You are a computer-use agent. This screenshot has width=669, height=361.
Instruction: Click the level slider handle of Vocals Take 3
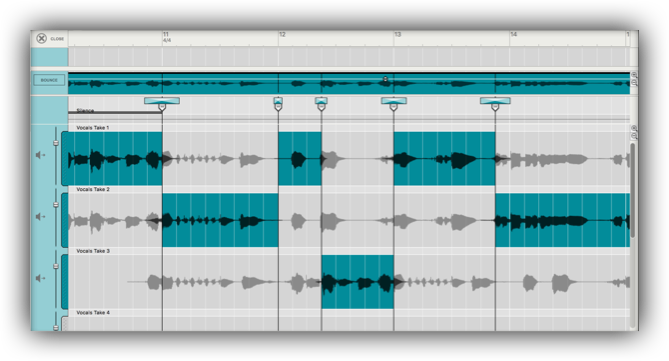pos(56,266)
